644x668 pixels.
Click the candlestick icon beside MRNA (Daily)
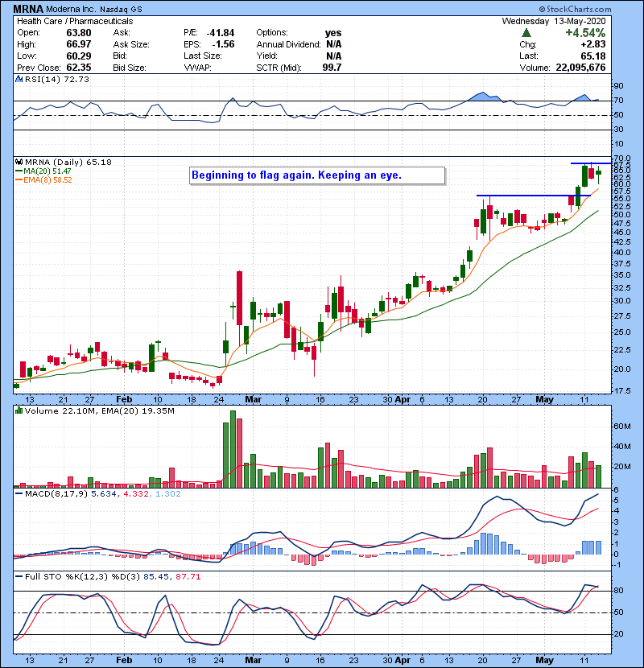[x=19, y=163]
